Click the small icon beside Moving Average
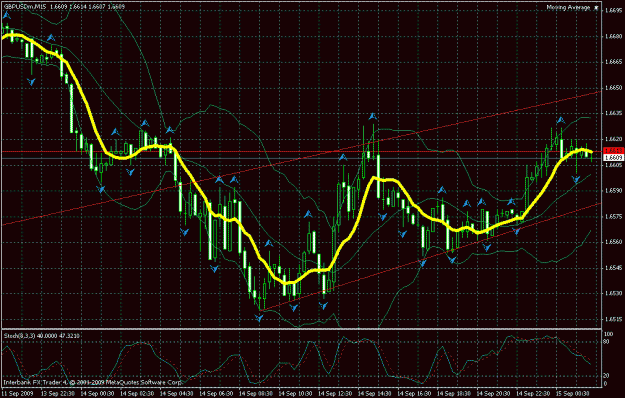Image resolution: width=625 pixels, height=398 pixels. tap(596, 8)
